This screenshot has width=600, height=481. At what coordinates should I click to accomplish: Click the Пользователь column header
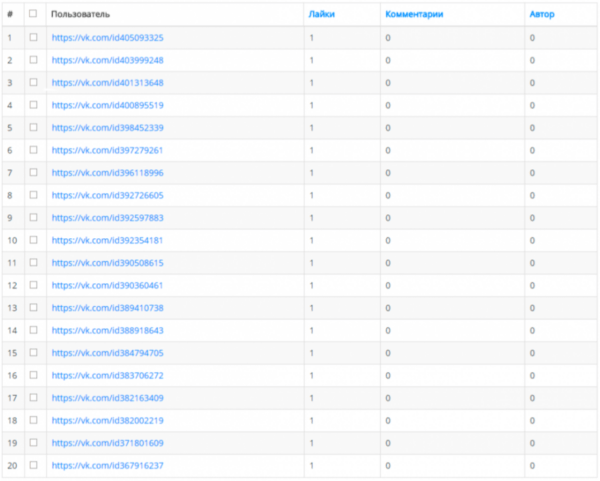(80, 15)
